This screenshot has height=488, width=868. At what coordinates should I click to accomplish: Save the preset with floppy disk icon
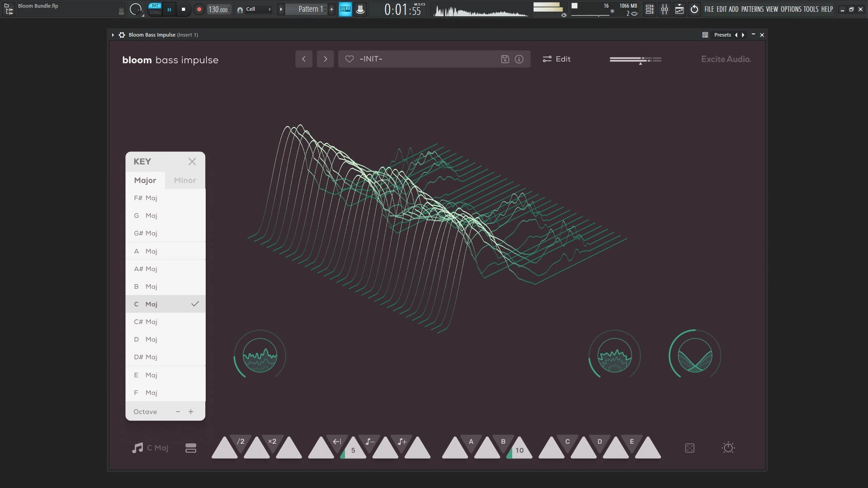click(505, 59)
